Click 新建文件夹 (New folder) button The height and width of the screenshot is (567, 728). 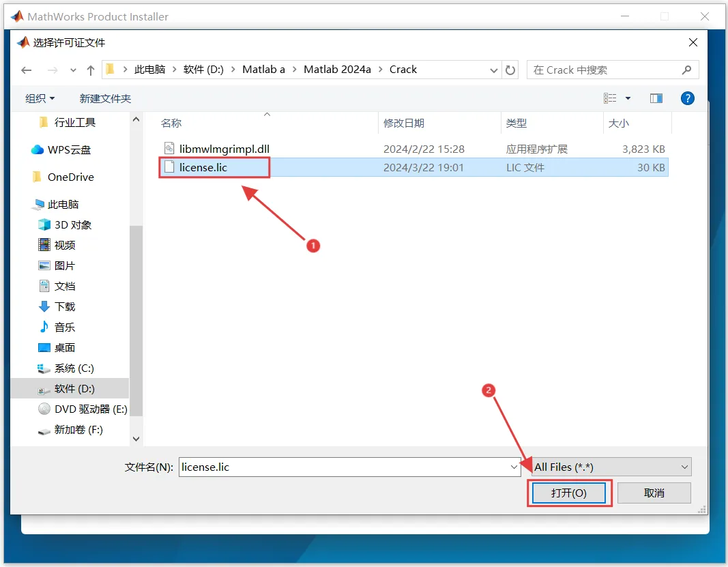(105, 98)
